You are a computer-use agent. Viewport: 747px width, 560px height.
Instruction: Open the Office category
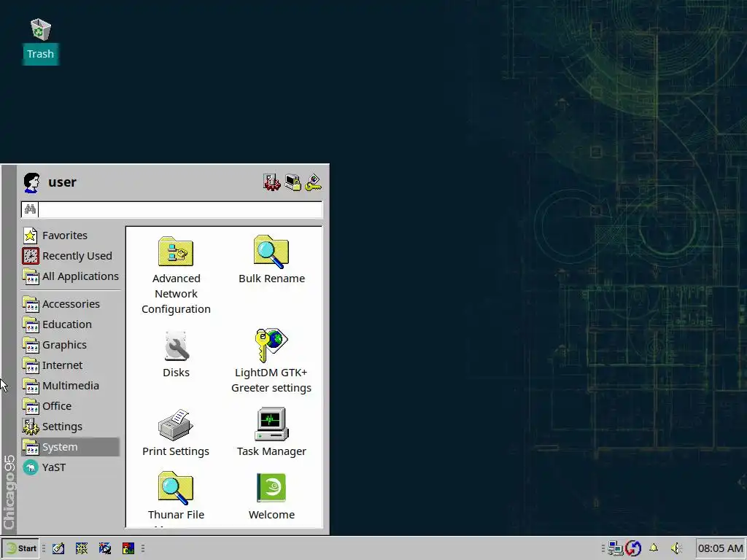71,406
